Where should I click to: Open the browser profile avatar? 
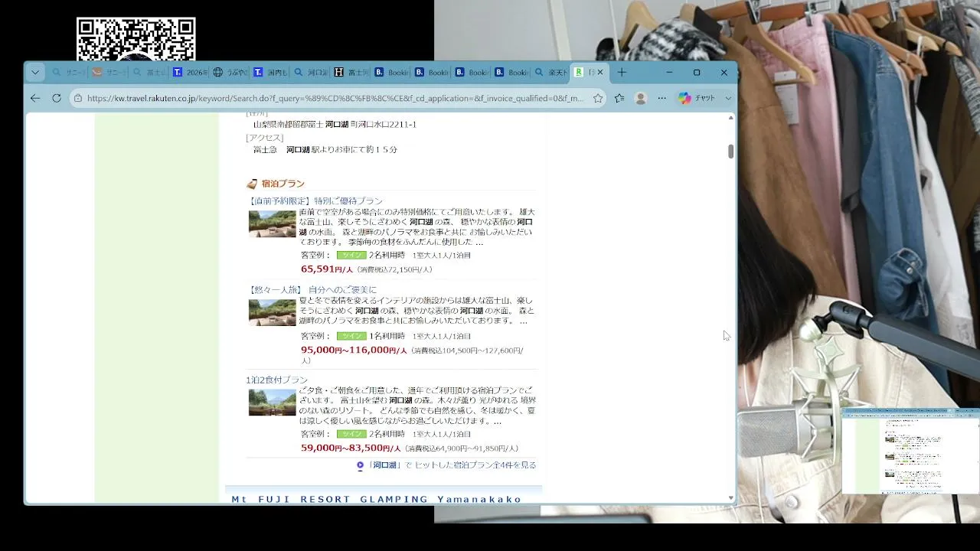(641, 98)
